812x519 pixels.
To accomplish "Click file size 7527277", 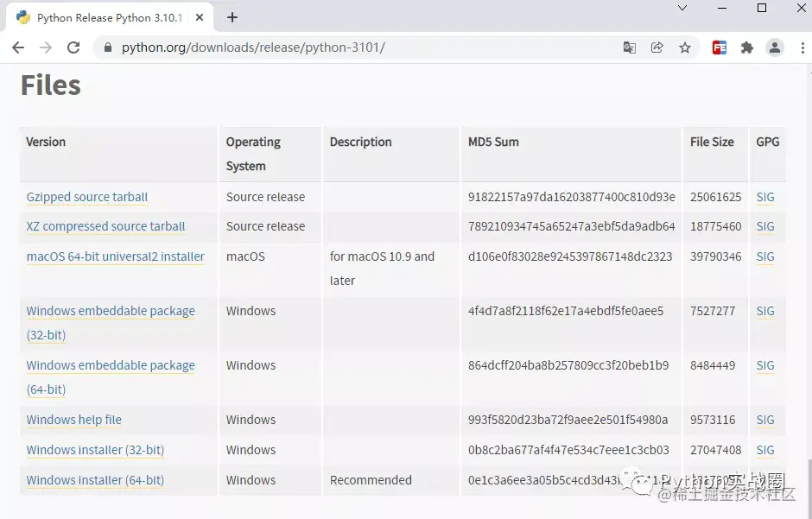I will pyautogui.click(x=713, y=311).
